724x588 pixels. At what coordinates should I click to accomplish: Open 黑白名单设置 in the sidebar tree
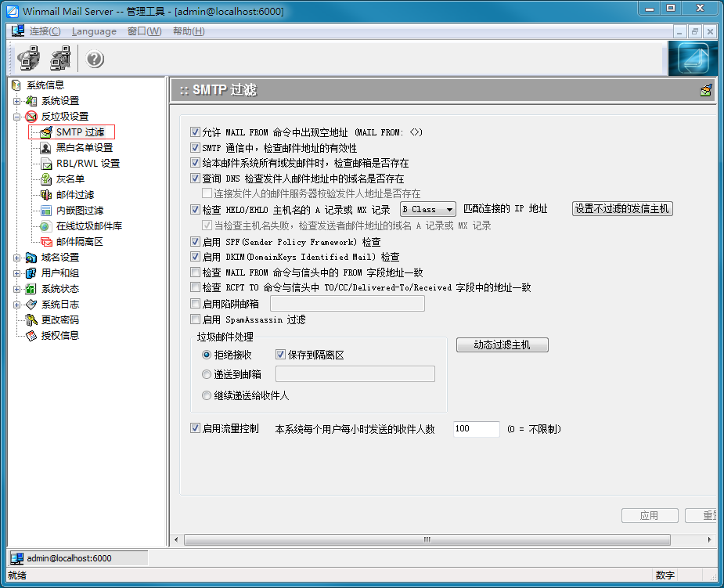84,148
